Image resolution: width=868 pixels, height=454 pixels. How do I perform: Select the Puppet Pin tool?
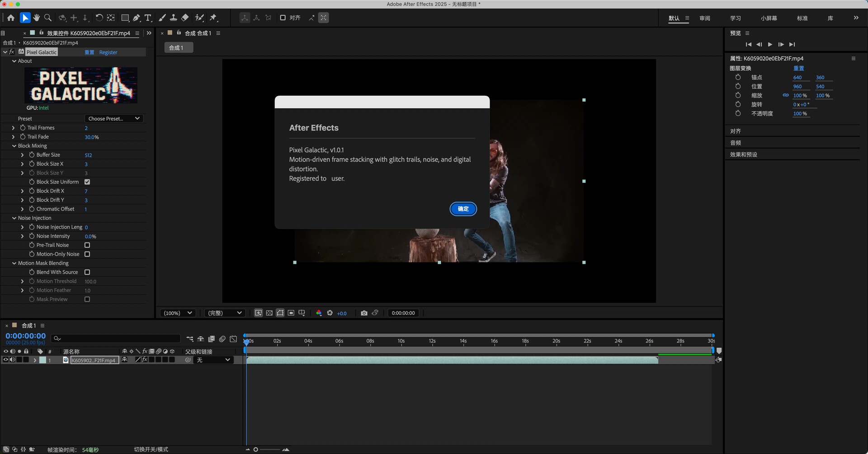213,18
